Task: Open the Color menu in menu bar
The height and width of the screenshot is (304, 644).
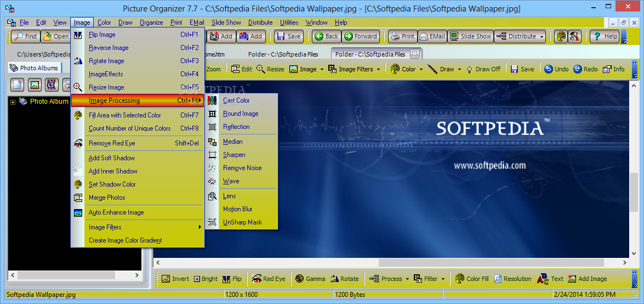Action: tap(104, 22)
